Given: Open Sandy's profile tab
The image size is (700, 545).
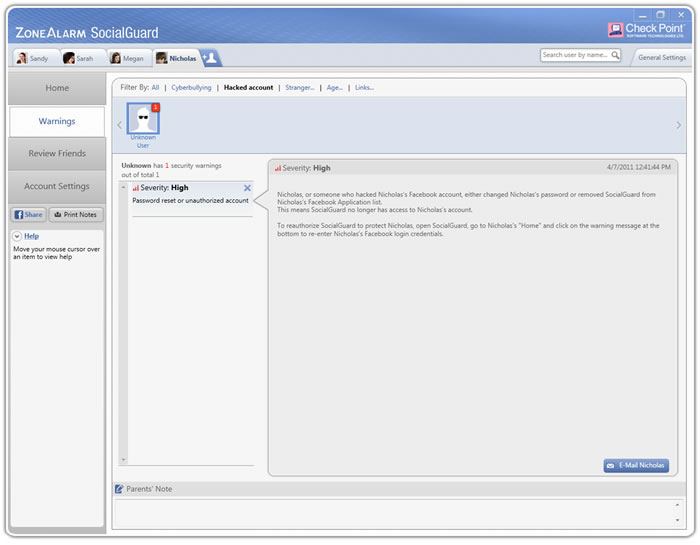Looking at the screenshot, I should [36, 58].
